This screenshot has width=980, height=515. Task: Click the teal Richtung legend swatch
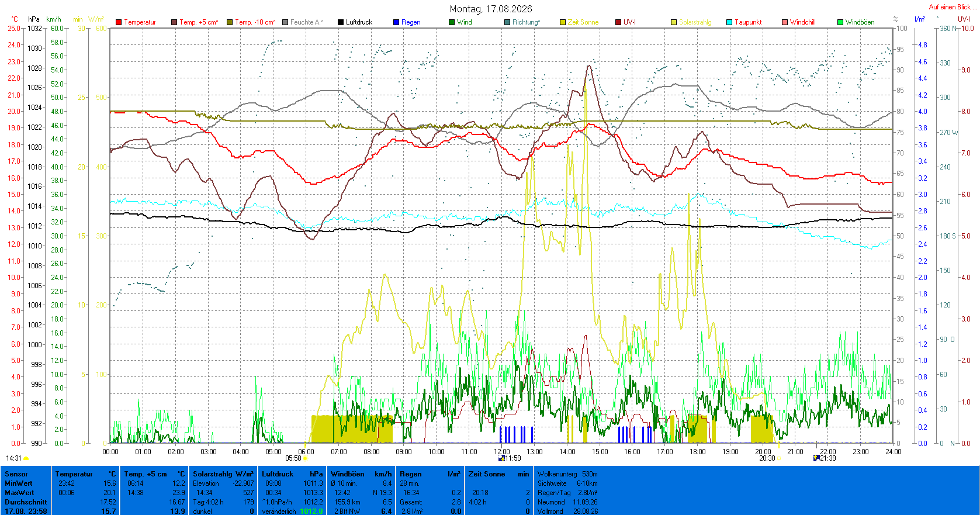click(507, 22)
